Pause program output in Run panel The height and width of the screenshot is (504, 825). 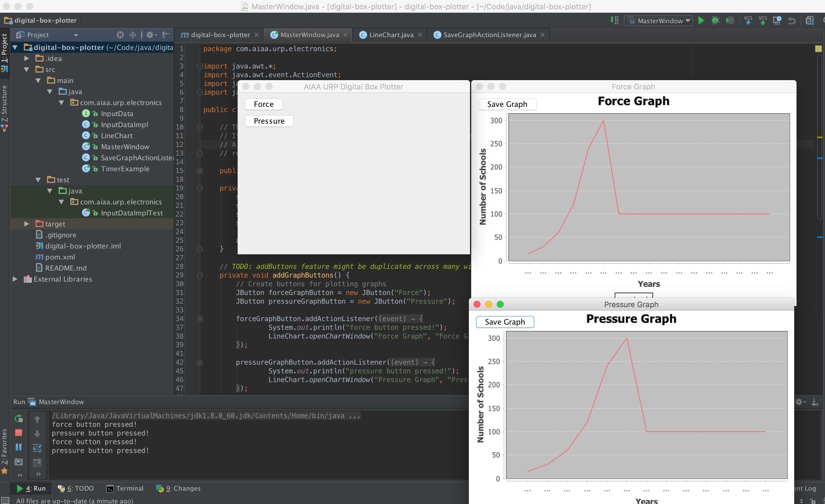pos(19,447)
